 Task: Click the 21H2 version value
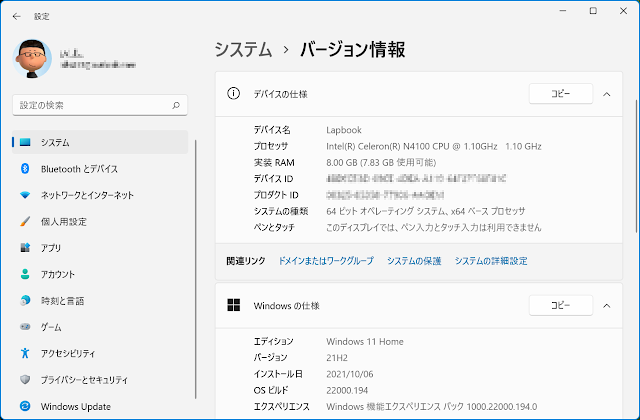337,358
